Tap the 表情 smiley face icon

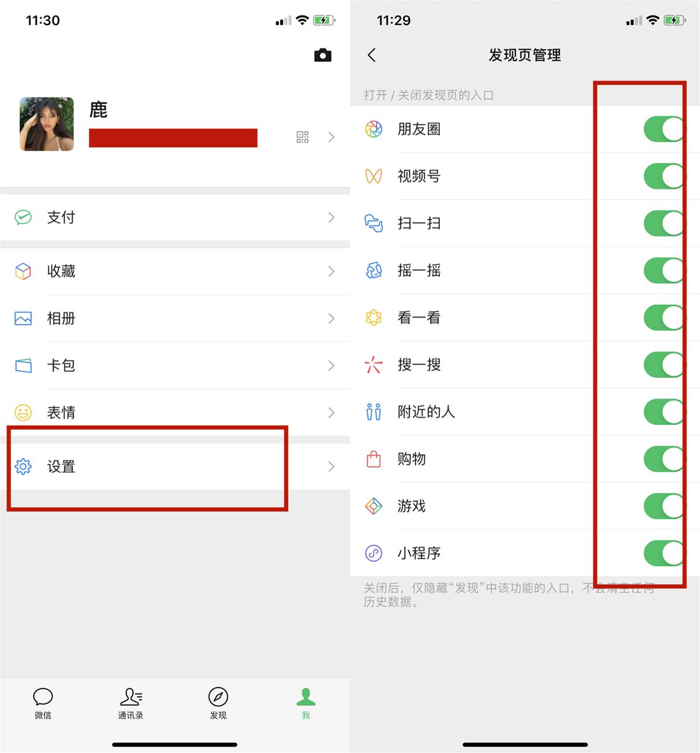pos(23,413)
